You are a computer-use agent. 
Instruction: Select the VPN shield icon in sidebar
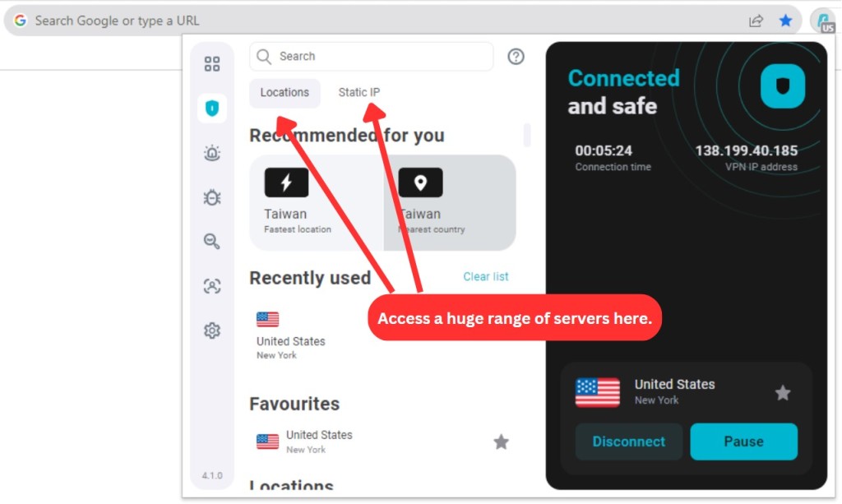pyautogui.click(x=212, y=109)
